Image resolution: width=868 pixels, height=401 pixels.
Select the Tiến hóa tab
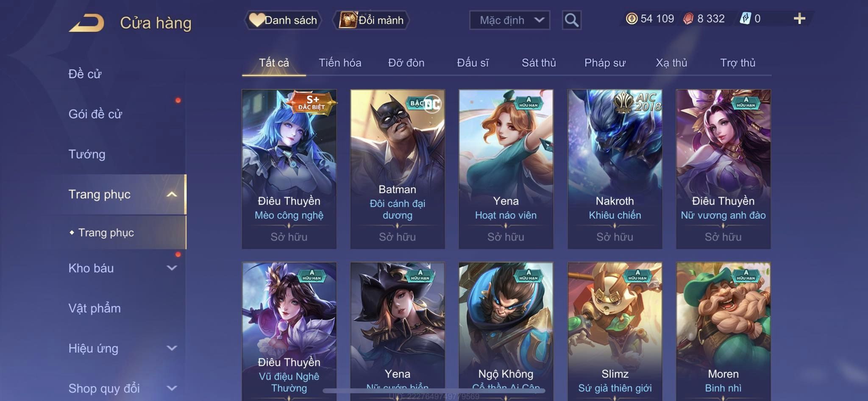[340, 63]
